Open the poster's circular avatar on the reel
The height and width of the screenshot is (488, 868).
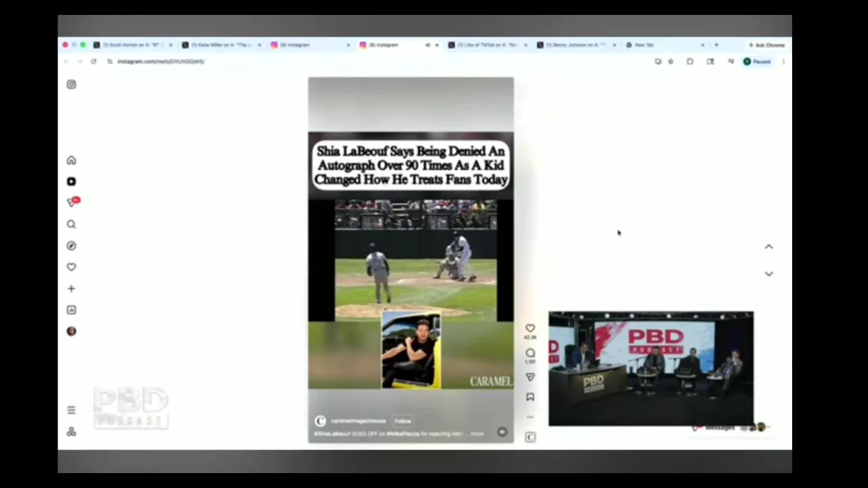pyautogui.click(x=320, y=421)
